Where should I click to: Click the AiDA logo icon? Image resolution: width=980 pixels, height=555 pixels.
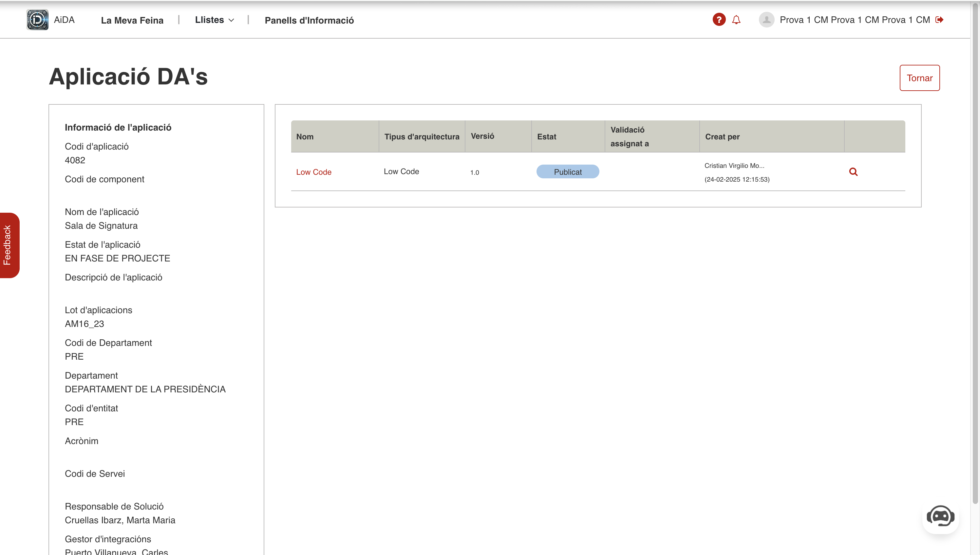point(37,20)
